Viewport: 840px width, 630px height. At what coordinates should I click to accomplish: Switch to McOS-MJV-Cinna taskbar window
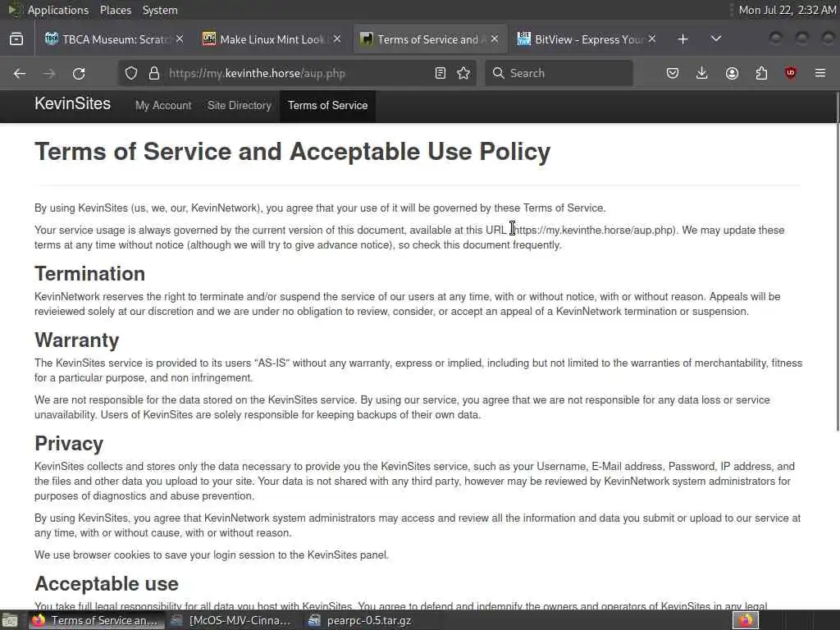[x=231, y=620]
